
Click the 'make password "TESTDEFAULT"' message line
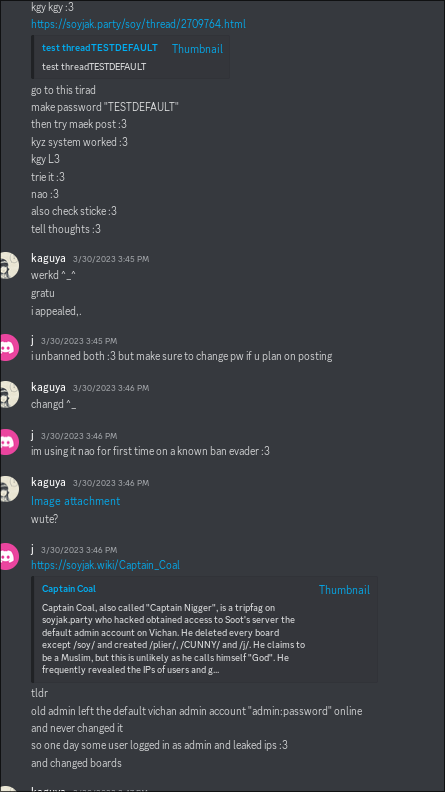tap(105, 107)
